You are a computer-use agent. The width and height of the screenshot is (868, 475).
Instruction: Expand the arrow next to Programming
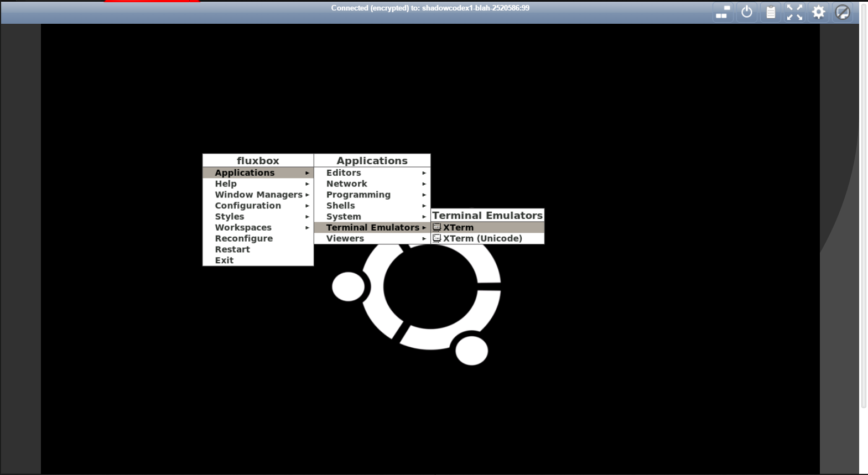coord(424,195)
